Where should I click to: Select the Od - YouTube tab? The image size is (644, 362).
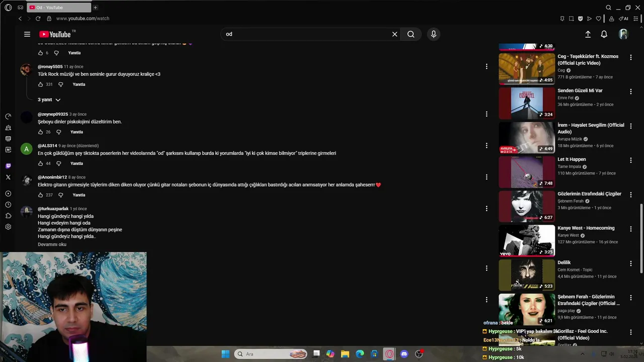58,8
